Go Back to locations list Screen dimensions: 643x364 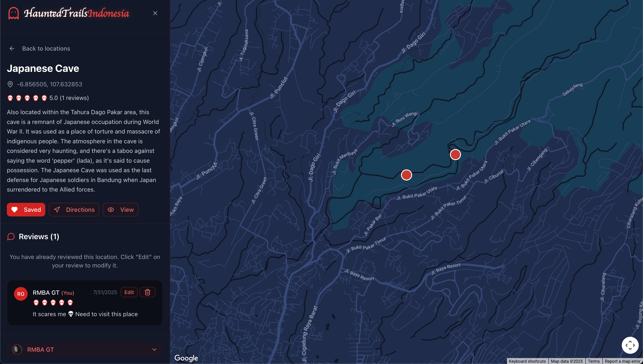point(46,48)
